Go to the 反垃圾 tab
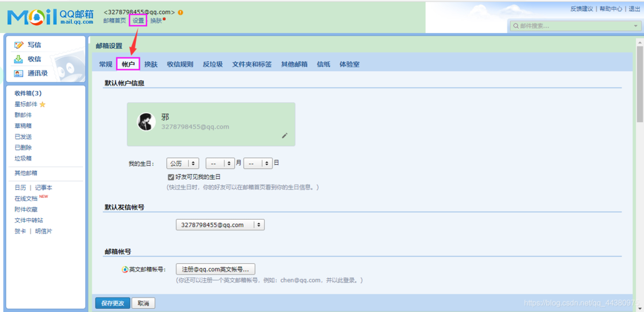The height and width of the screenshot is (312, 644). pyautogui.click(x=213, y=64)
